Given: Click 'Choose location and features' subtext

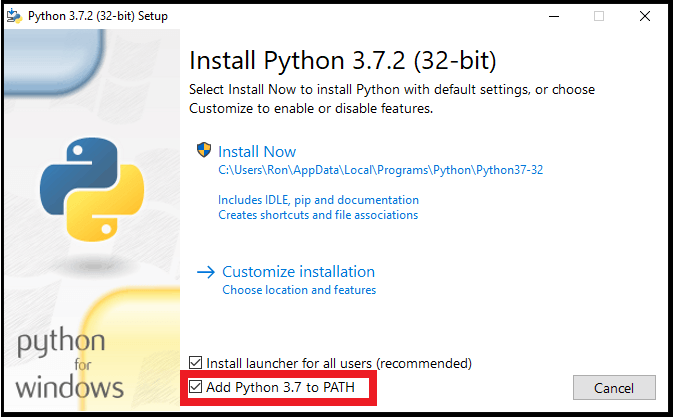Looking at the screenshot, I should tap(299, 290).
